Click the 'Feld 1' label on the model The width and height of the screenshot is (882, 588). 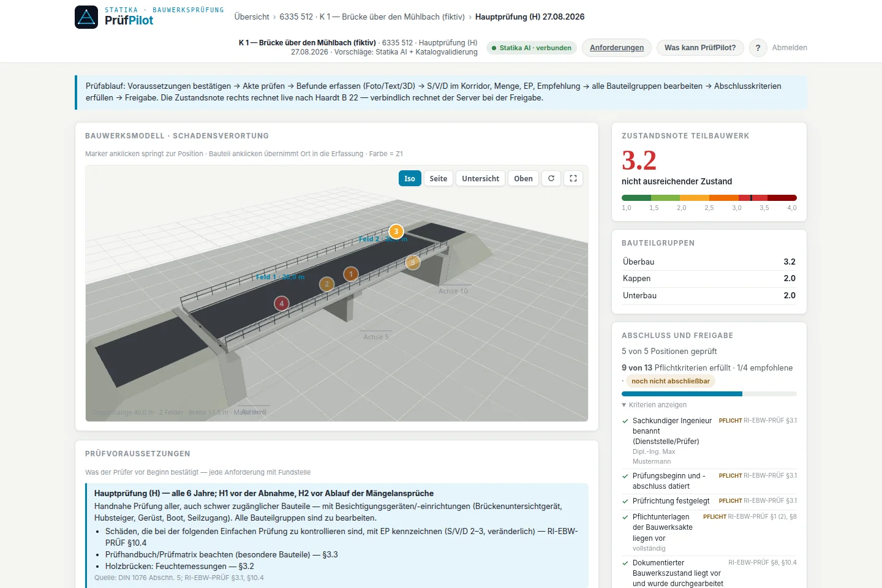point(280,277)
